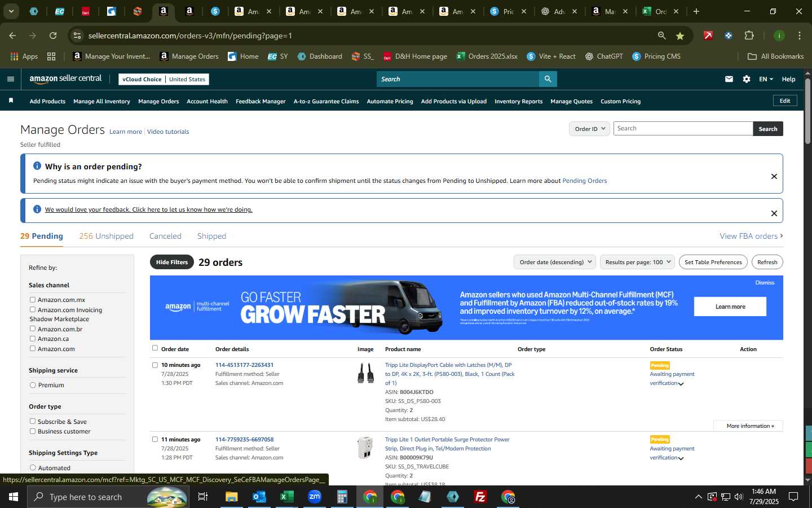Click the magnifier search button in header
This screenshot has width=812, height=508.
548,79
